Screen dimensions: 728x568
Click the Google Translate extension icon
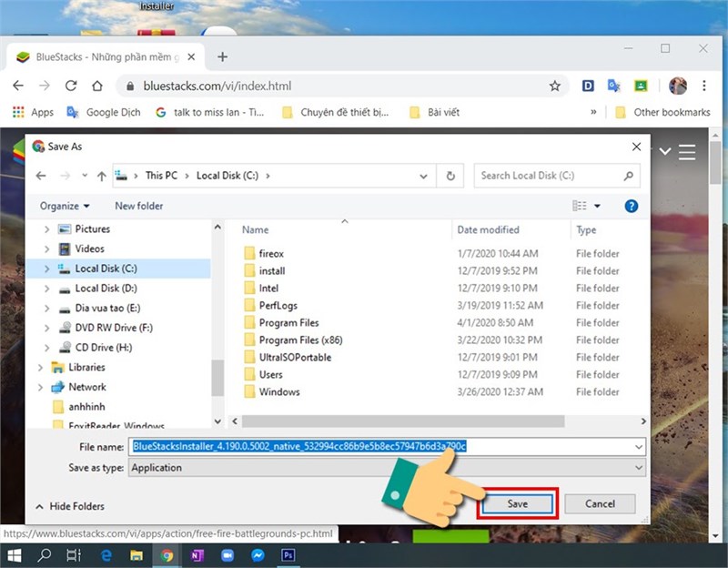pyautogui.click(x=614, y=86)
